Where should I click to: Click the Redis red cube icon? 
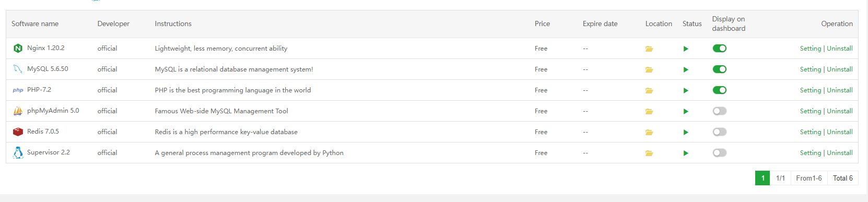18,132
